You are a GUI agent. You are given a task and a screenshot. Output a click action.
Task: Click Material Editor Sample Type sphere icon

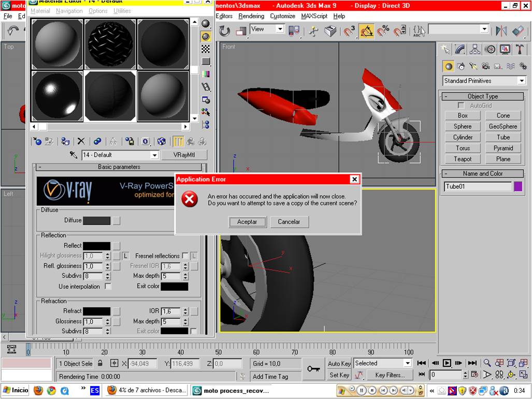click(x=206, y=23)
